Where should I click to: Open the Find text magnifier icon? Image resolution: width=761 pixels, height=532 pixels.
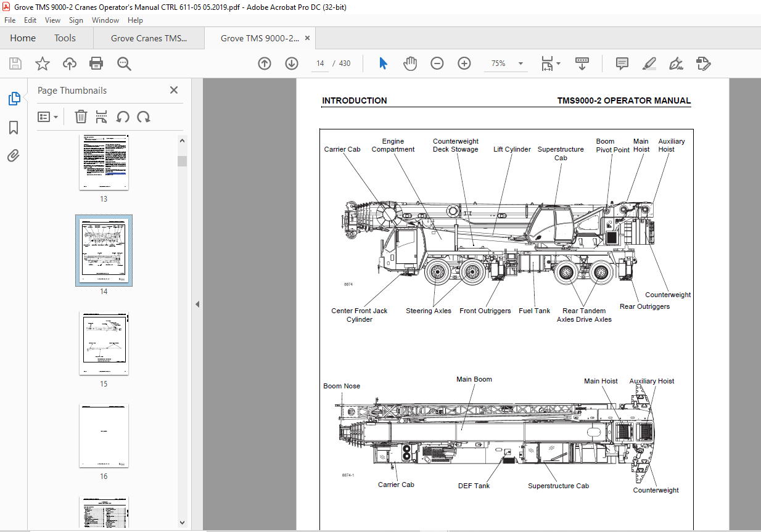tap(124, 63)
